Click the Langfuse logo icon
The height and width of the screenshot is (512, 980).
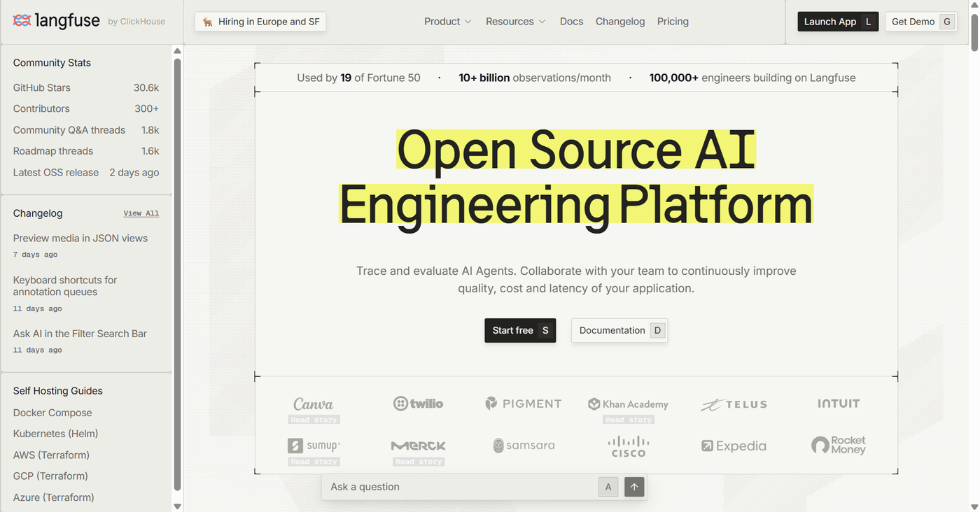pos(22,21)
